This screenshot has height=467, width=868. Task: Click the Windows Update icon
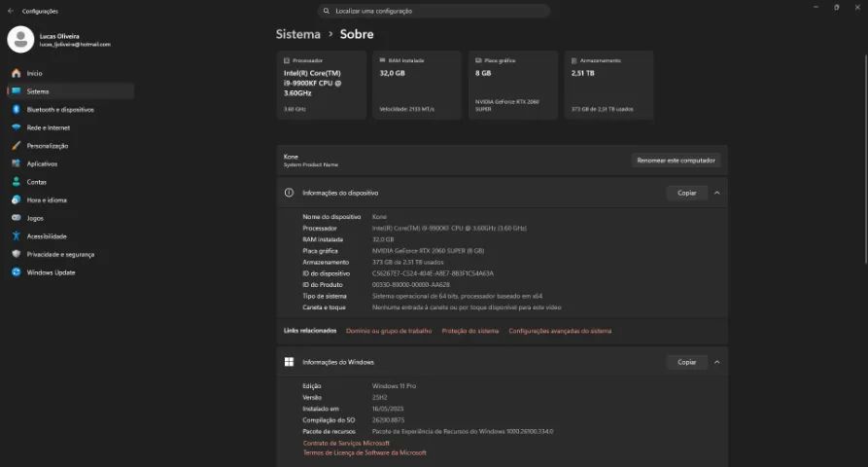(17, 272)
